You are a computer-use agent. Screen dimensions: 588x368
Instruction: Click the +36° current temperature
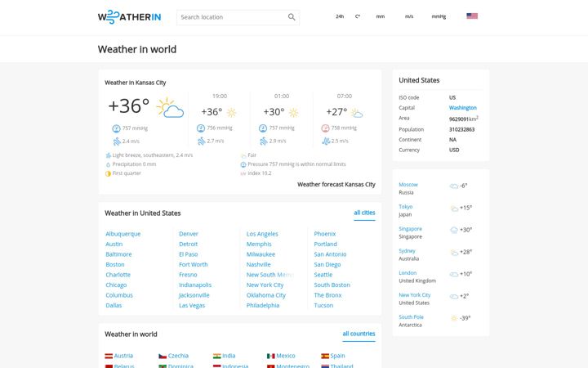(129, 105)
